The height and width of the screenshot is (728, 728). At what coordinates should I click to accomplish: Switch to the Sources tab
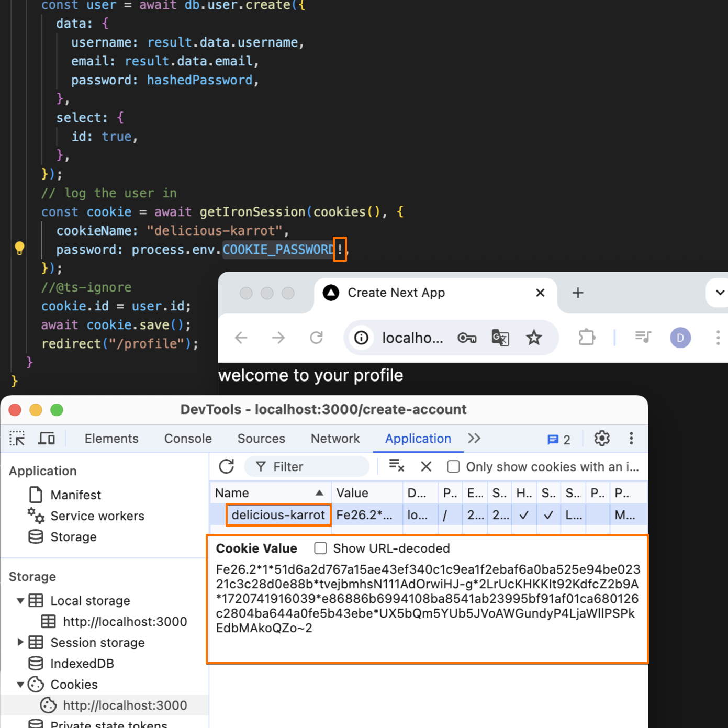261,439
